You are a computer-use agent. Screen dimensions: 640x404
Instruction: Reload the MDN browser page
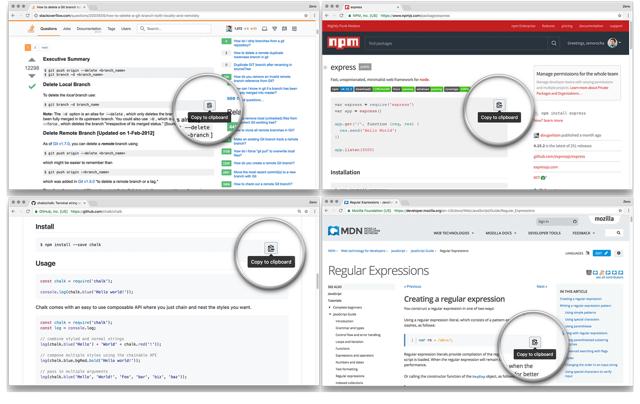[x=341, y=211]
